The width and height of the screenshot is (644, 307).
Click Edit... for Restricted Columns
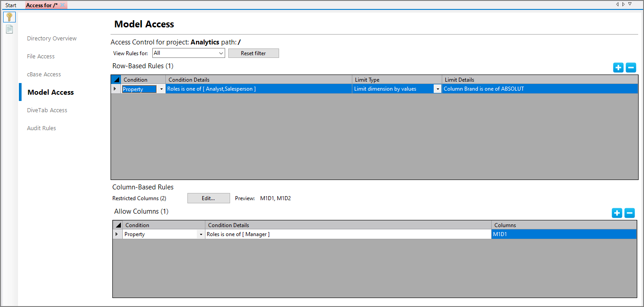coord(209,198)
